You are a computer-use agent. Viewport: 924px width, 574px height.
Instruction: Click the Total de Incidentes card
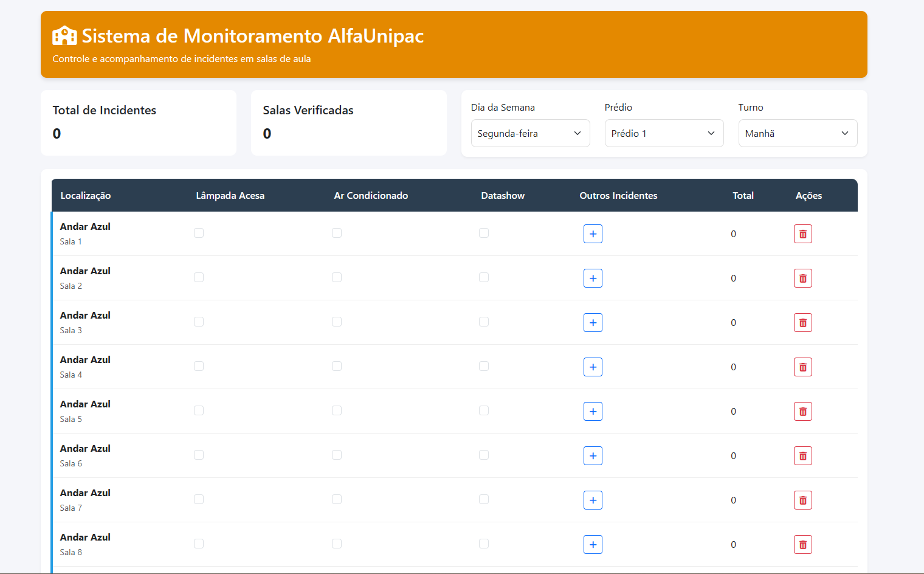tap(139, 123)
